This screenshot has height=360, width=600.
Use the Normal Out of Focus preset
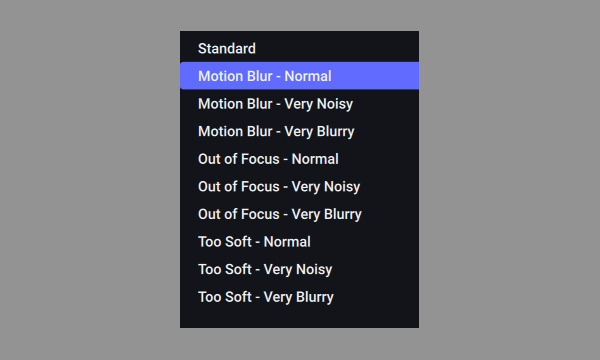(x=299, y=159)
